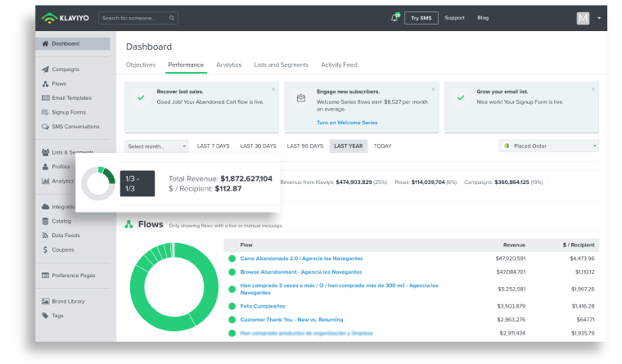
Task: Click the Data Feeds RSS icon
Action: [x=45, y=235]
